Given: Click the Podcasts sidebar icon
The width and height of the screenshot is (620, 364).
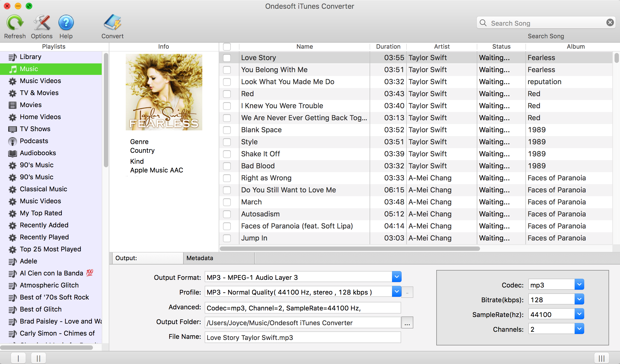Looking at the screenshot, I should (12, 141).
